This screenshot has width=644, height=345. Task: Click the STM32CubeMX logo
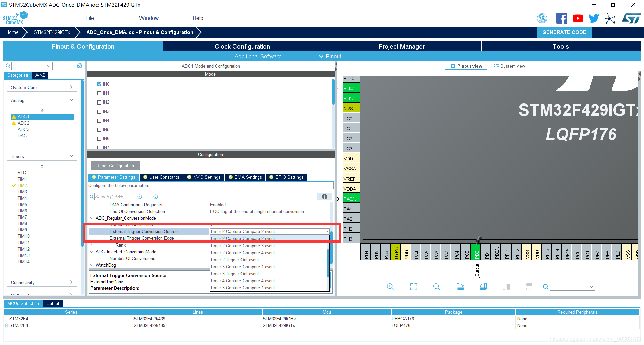15,18
